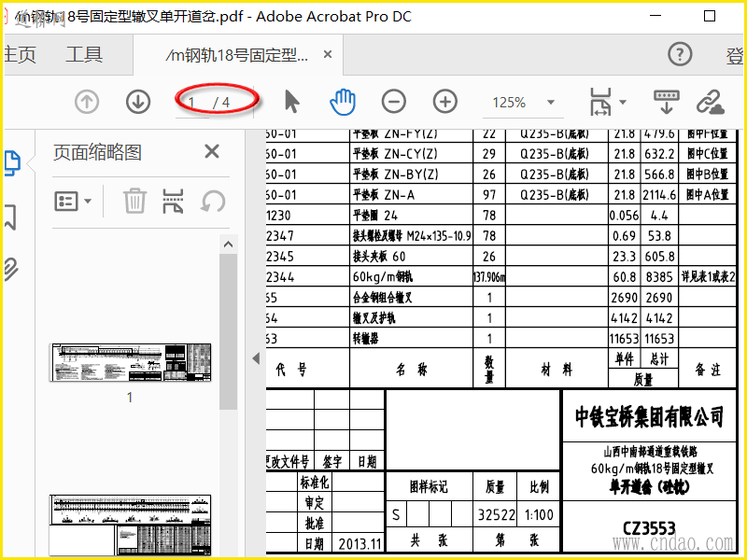Click the read mode keyboard-download icon

[x=666, y=102]
